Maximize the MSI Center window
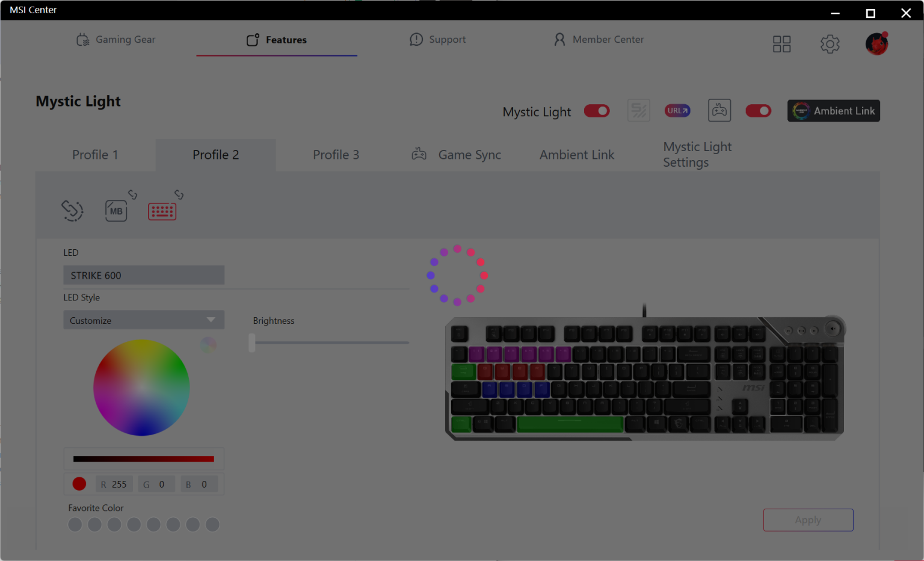The height and width of the screenshot is (561, 924). (870, 13)
